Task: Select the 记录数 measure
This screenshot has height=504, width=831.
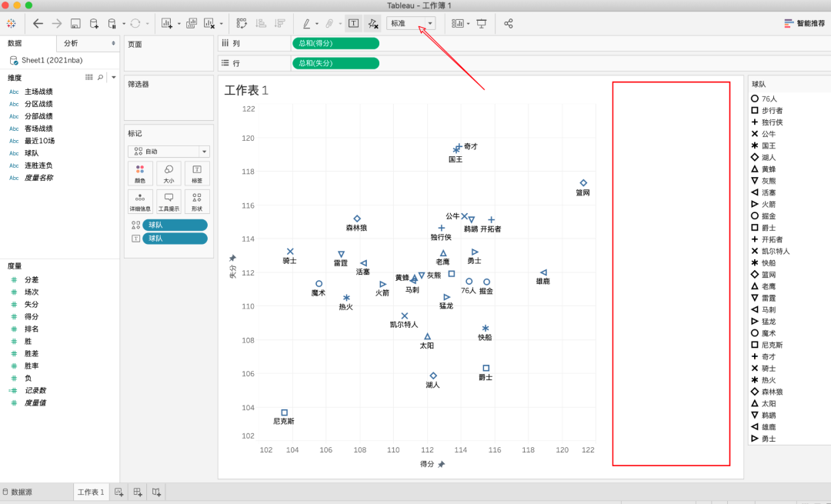Action: point(35,391)
